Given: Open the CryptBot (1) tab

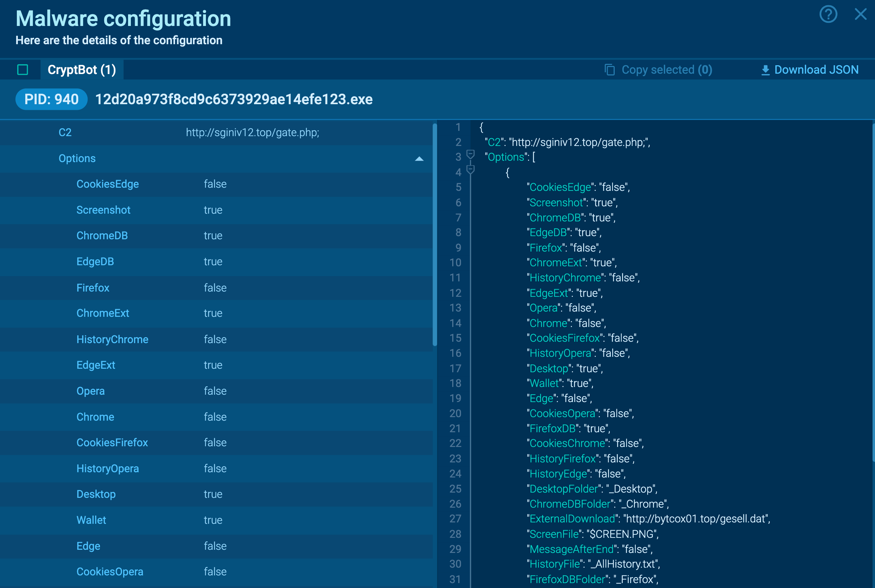Looking at the screenshot, I should 82,70.
